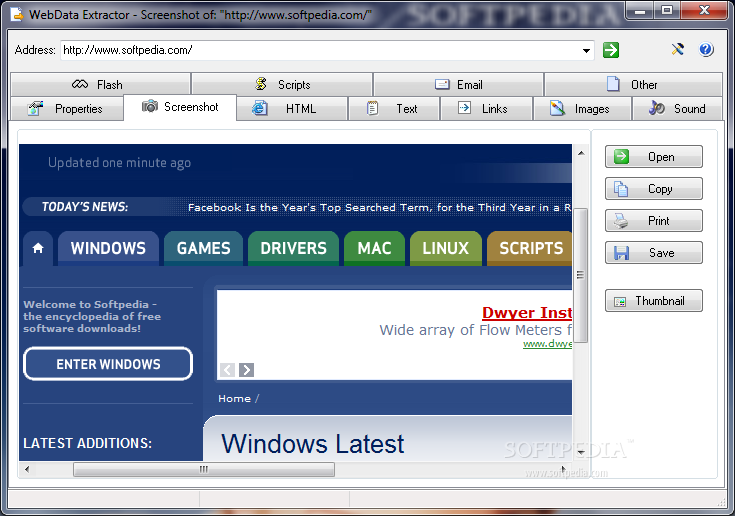Click the blue Help question-mark icon

706,49
